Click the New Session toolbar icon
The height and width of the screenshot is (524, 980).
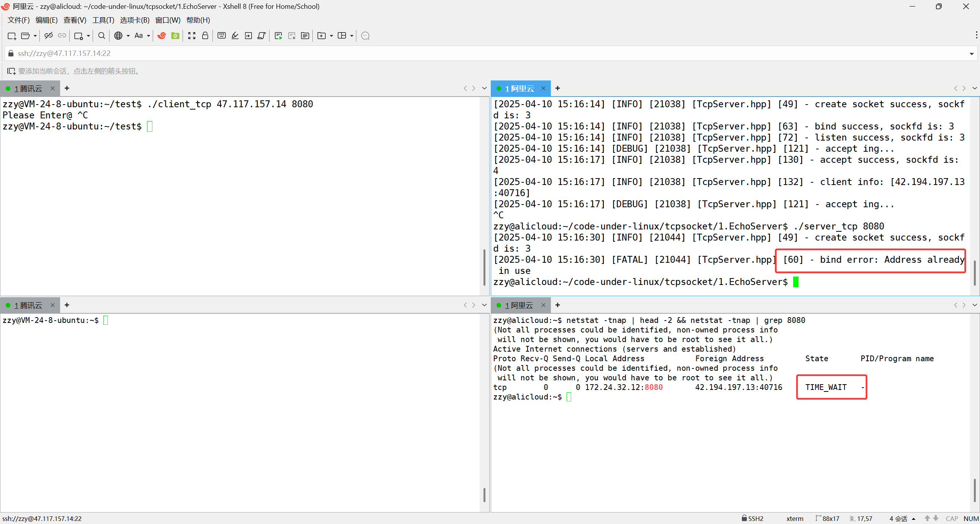point(12,36)
